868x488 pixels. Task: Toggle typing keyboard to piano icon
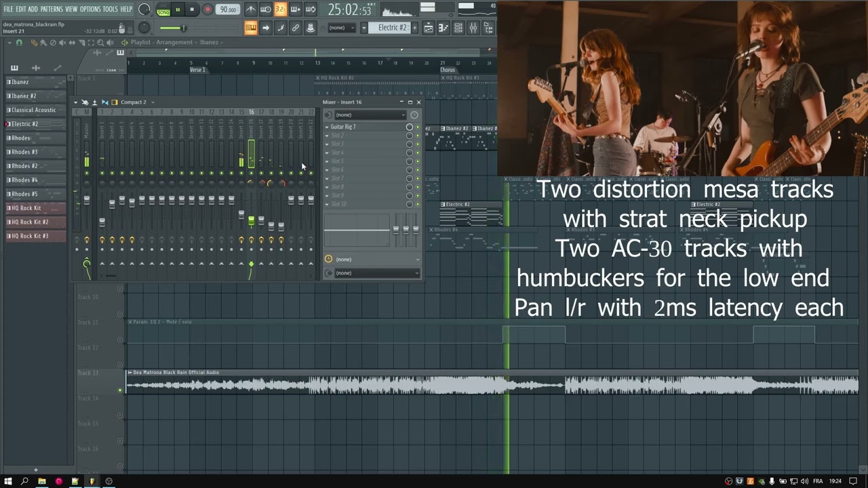point(251,28)
